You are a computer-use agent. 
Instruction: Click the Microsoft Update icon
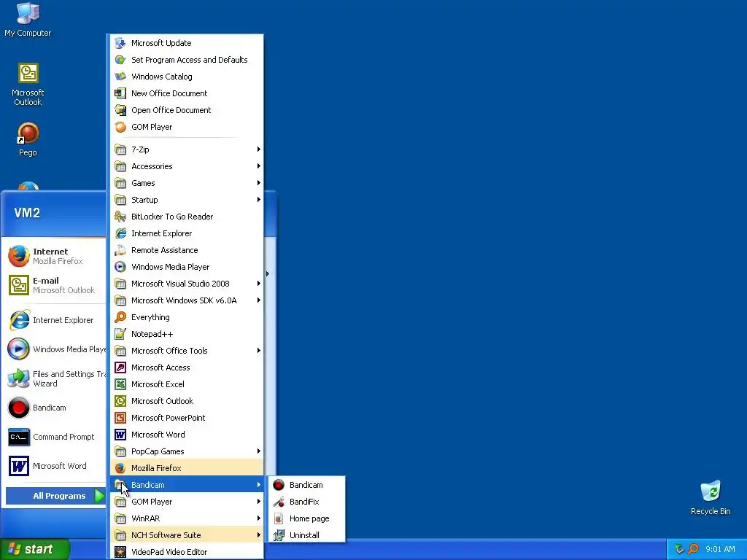point(120,43)
